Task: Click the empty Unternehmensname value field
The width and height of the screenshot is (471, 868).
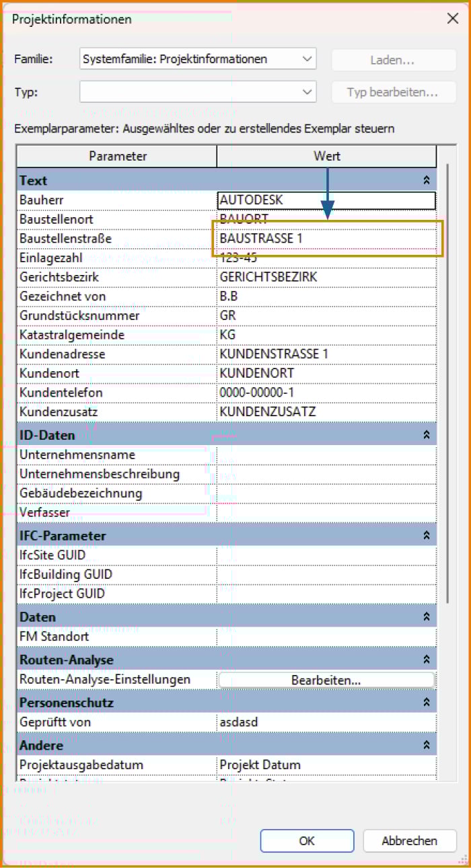Action: (326, 455)
